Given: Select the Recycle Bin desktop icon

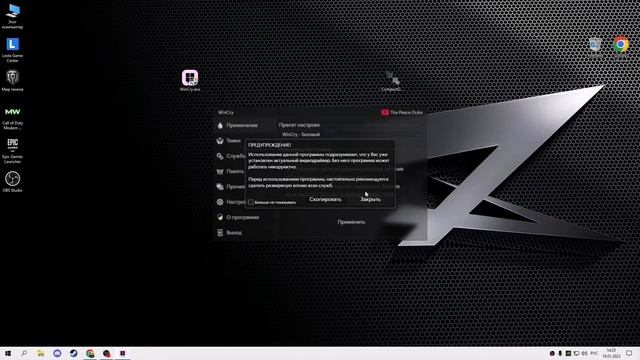Looking at the screenshot, I should click(x=595, y=47).
